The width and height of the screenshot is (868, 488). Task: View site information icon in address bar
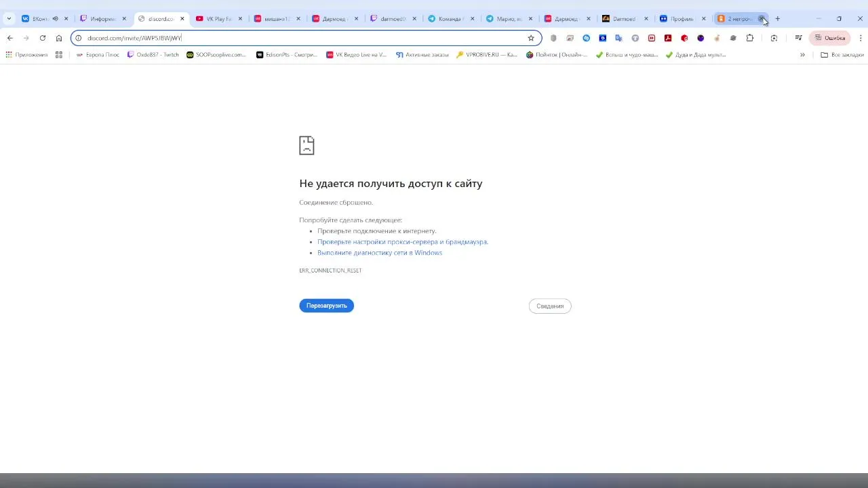[x=79, y=38]
